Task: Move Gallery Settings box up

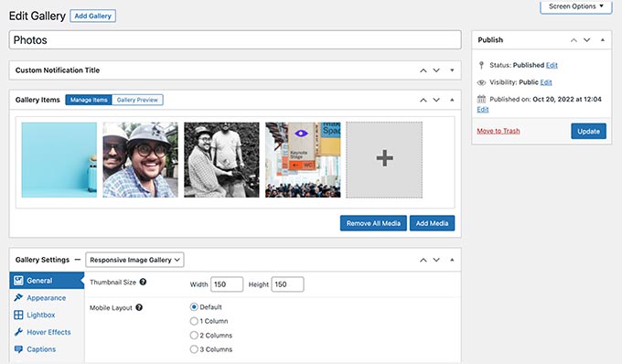Action: tap(424, 260)
